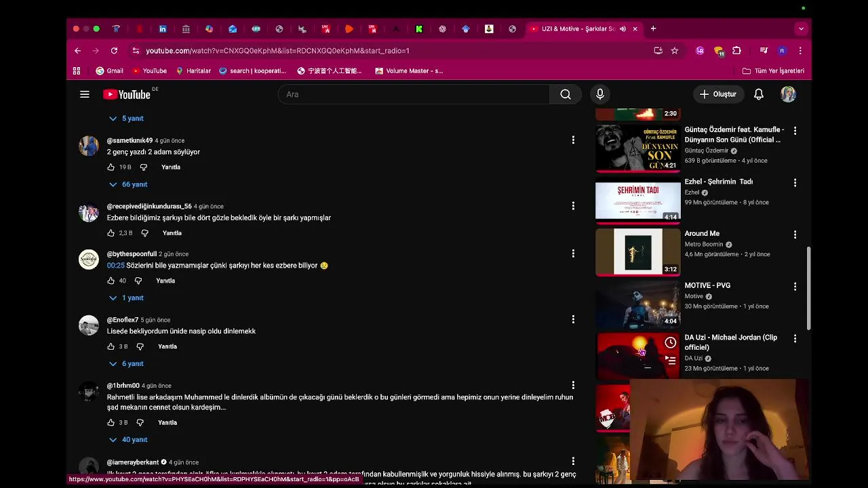This screenshot has width=868, height=488.
Task: Expand the 66 yanıt replies
Action: pos(128,184)
